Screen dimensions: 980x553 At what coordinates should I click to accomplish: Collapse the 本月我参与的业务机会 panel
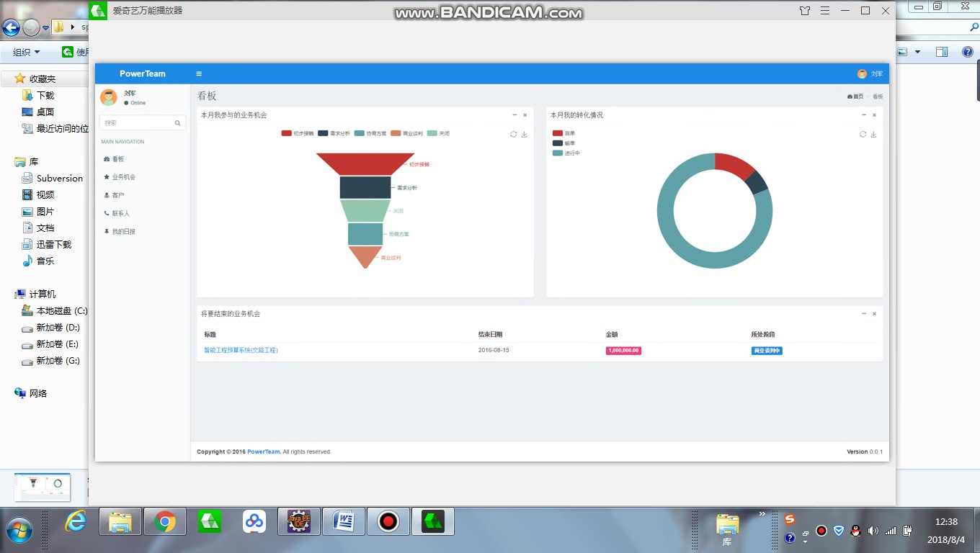tap(514, 115)
